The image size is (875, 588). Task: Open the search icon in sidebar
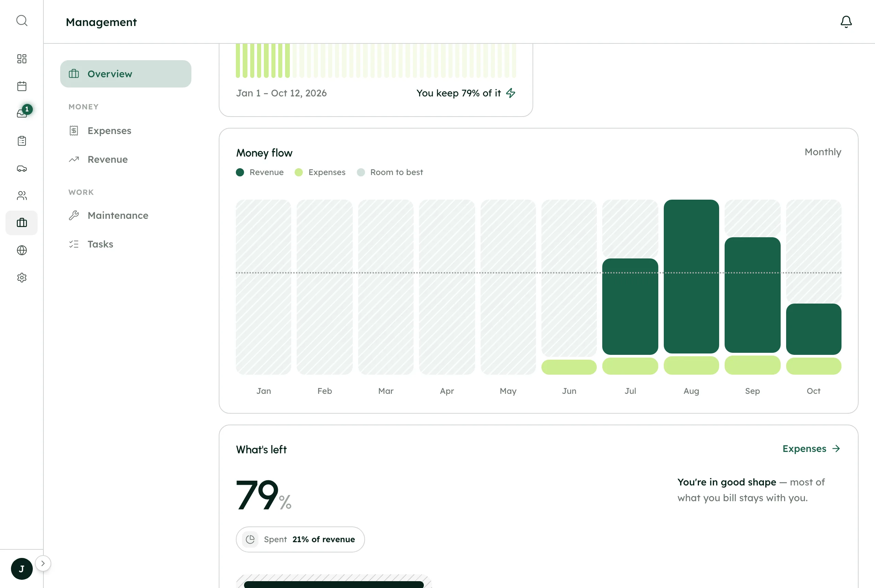click(x=22, y=21)
